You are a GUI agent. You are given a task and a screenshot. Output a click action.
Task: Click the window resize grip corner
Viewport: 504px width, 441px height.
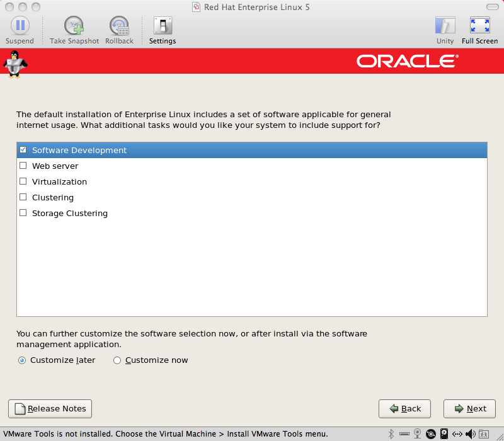pos(500,437)
